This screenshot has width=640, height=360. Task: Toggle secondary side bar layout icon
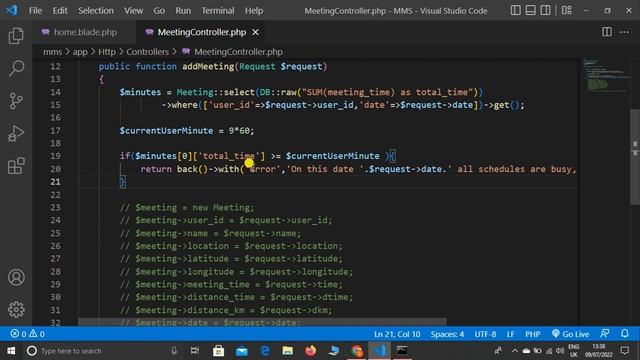click(x=545, y=10)
